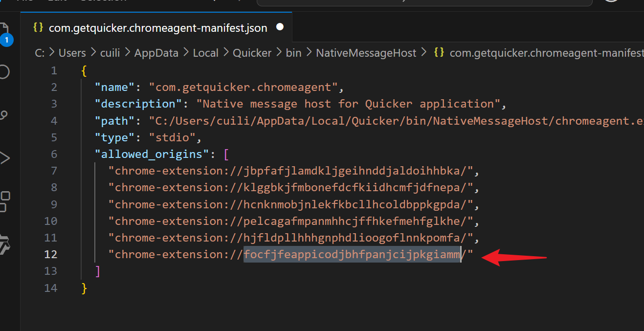The image size is (644, 331).
Task: Click line number 1 in the gutter
Action: tap(54, 71)
